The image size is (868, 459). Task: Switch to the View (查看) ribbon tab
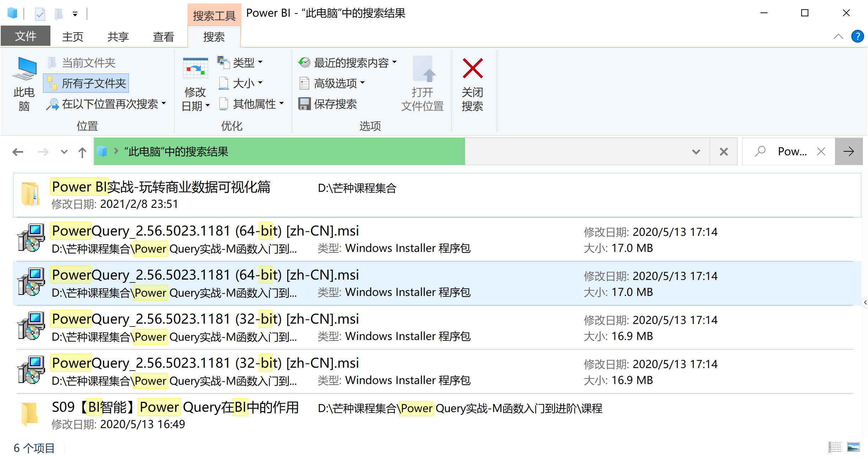pyautogui.click(x=164, y=36)
